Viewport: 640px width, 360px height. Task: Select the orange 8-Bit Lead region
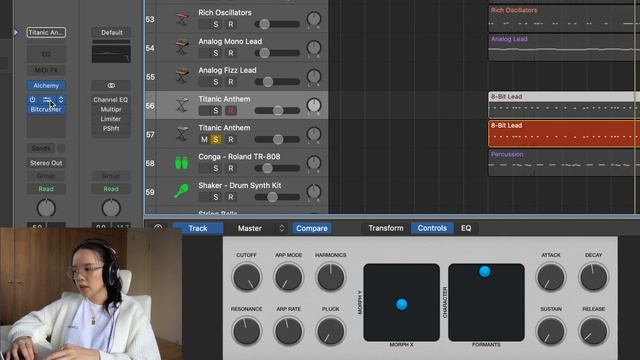pos(564,134)
